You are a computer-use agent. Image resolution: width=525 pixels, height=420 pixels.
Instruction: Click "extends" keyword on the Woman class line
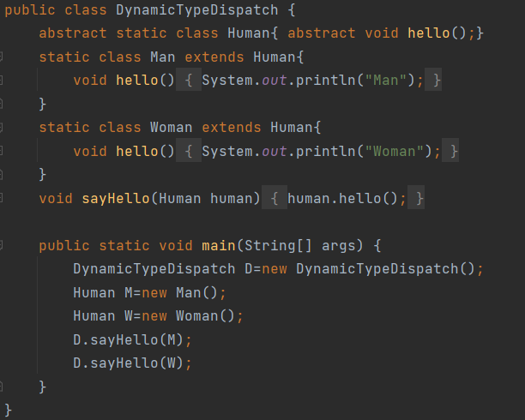[232, 128]
